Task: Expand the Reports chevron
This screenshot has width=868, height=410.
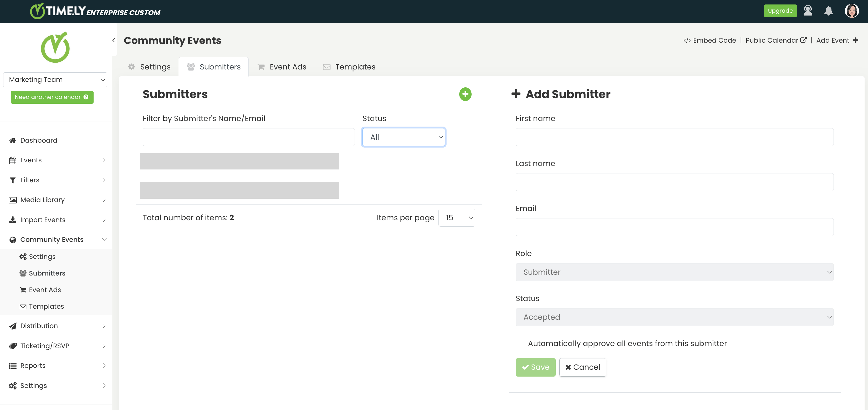Action: pos(104,366)
